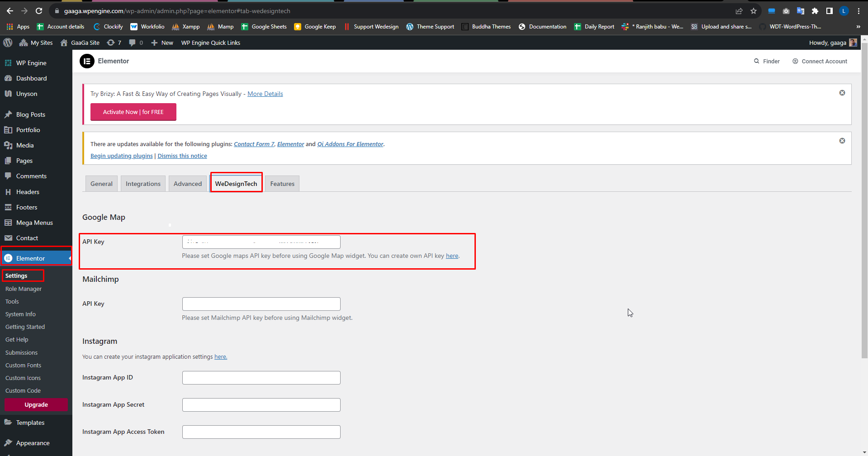Dismiss the plugin updates notice with X

point(842,141)
